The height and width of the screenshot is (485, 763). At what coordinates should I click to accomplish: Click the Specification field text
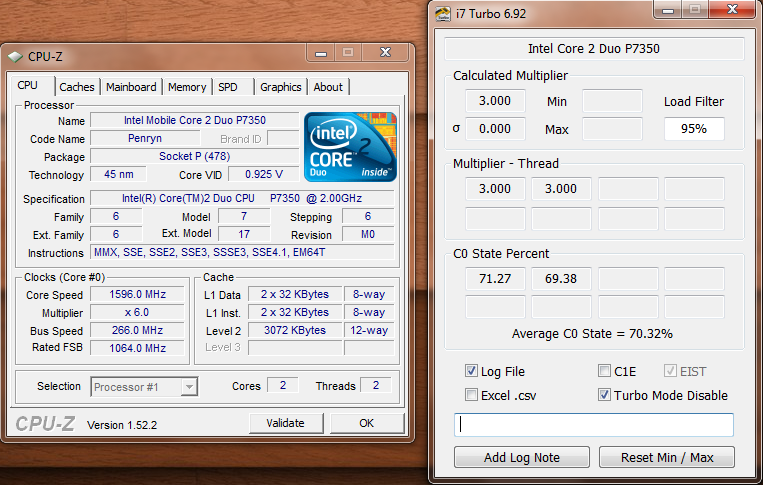242,198
